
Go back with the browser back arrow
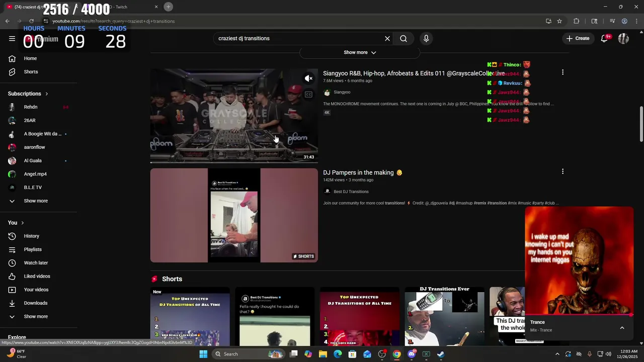coord(7,21)
